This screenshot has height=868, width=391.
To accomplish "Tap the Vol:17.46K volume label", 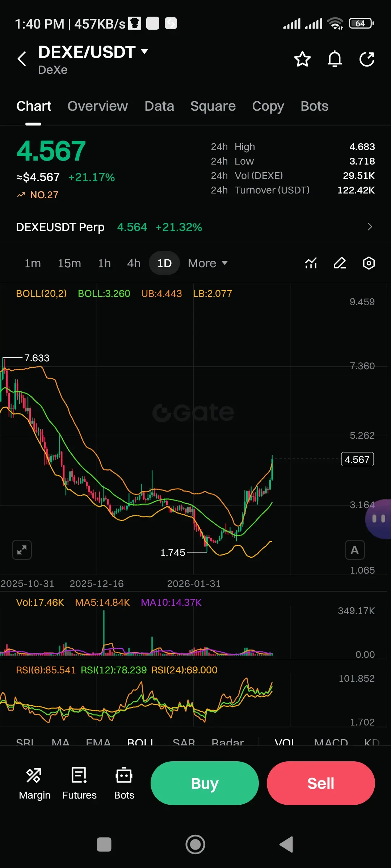I will [x=40, y=603].
